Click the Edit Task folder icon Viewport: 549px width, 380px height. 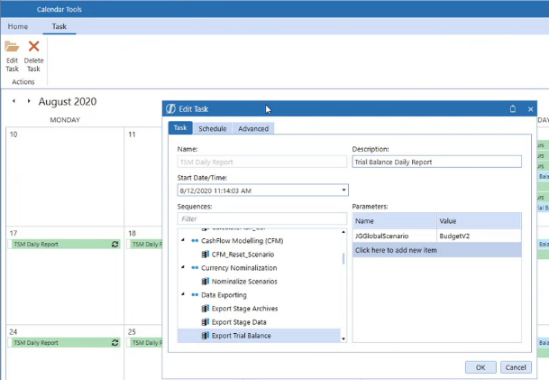point(12,47)
